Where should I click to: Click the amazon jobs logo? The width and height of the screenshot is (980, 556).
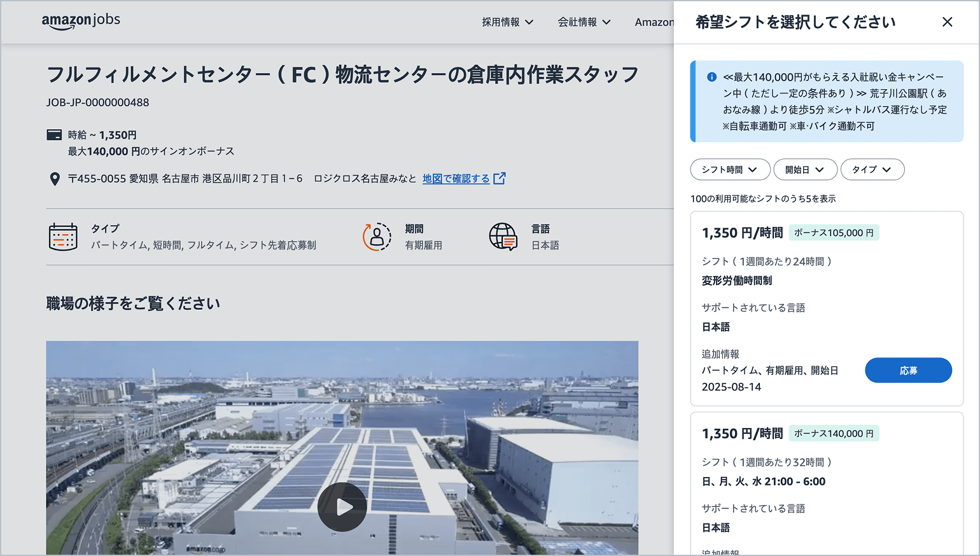coord(81,21)
